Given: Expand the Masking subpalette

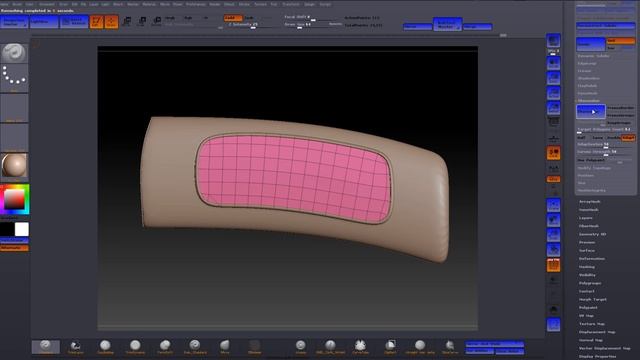Looking at the screenshot, I should tap(587, 267).
